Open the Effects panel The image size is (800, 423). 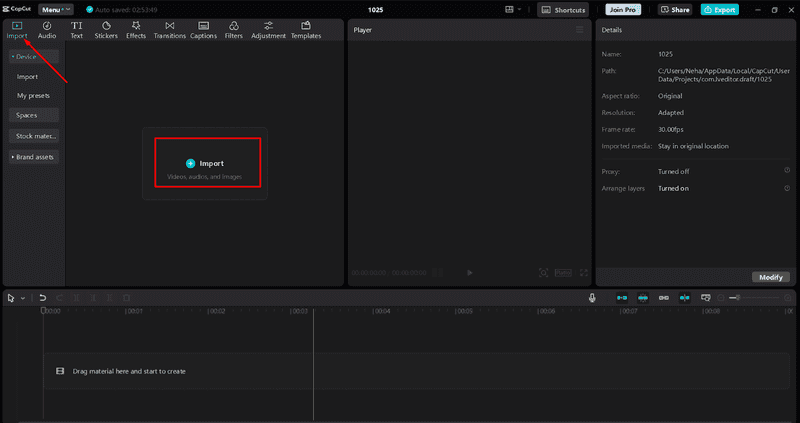coord(136,30)
